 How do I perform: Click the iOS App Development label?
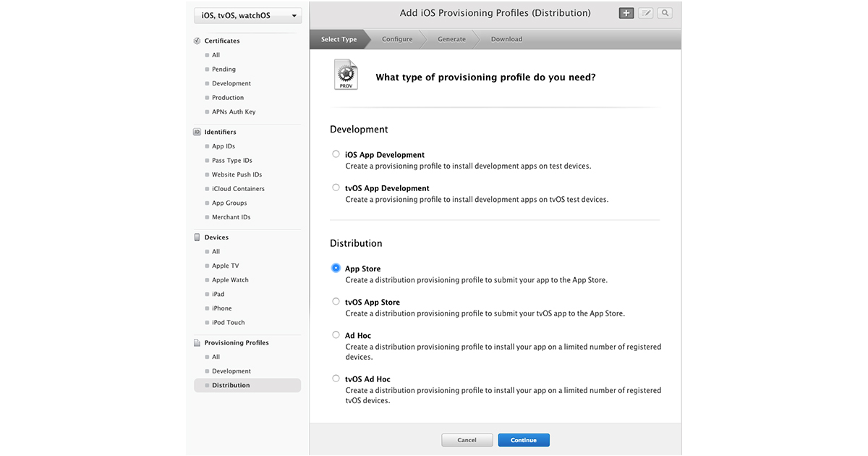coord(385,155)
